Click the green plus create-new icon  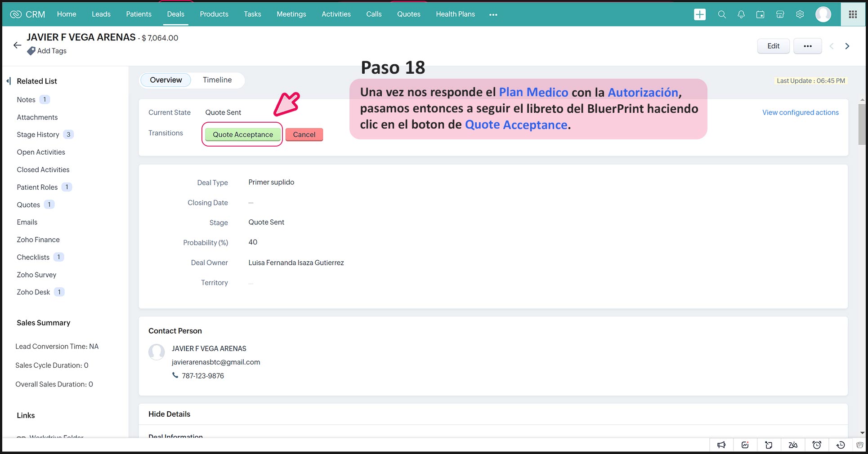coord(699,14)
